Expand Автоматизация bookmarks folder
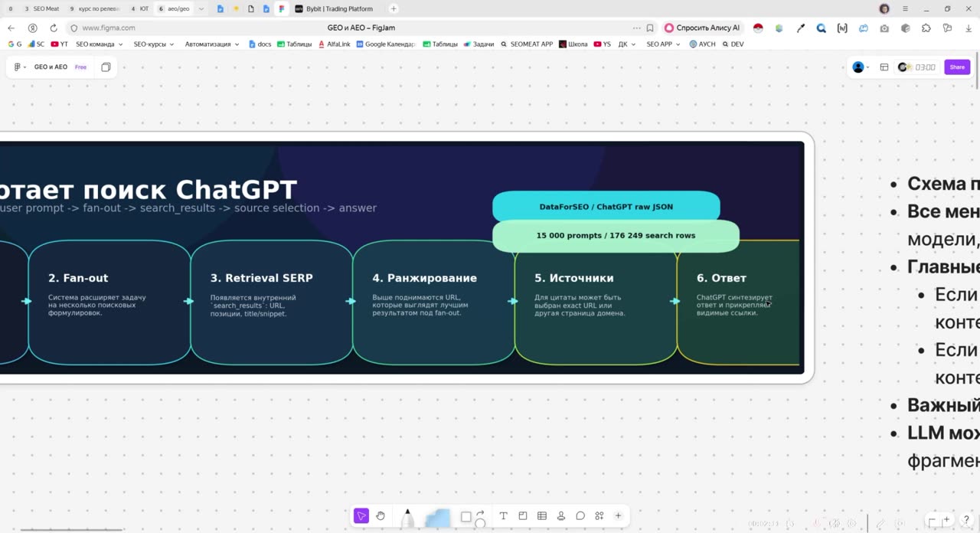 tap(212, 44)
